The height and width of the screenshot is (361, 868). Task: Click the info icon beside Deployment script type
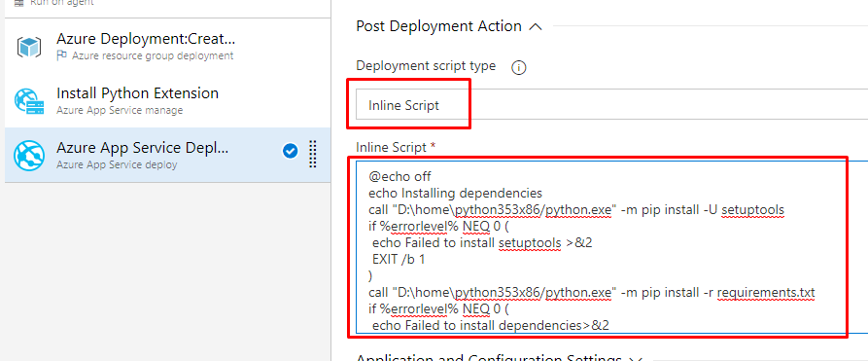pos(519,68)
